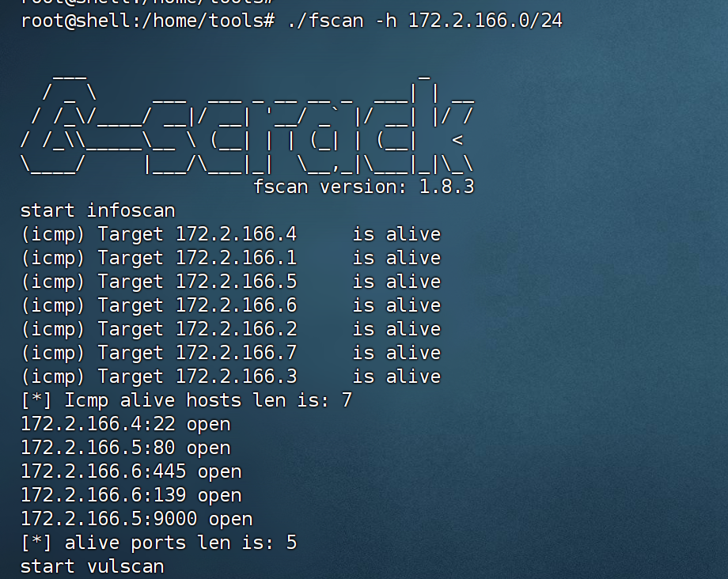This screenshot has width=728, height=579.
Task: Select the line 'Target 172.2.166.4 is alive'
Action: pyautogui.click(x=231, y=234)
